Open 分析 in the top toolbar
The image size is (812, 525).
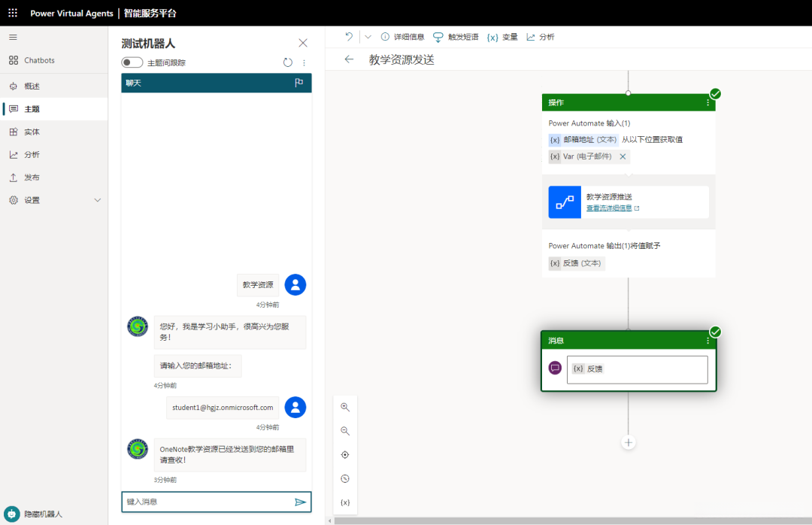[x=540, y=37]
